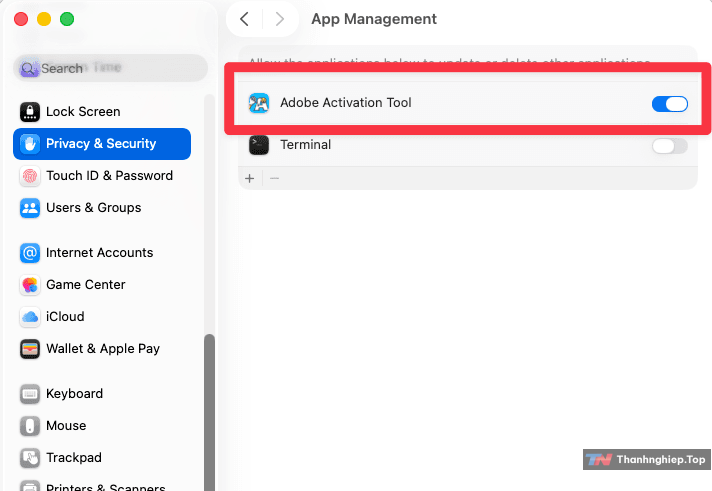
Task: Click the Game Center bubbles icon
Action: (30, 285)
